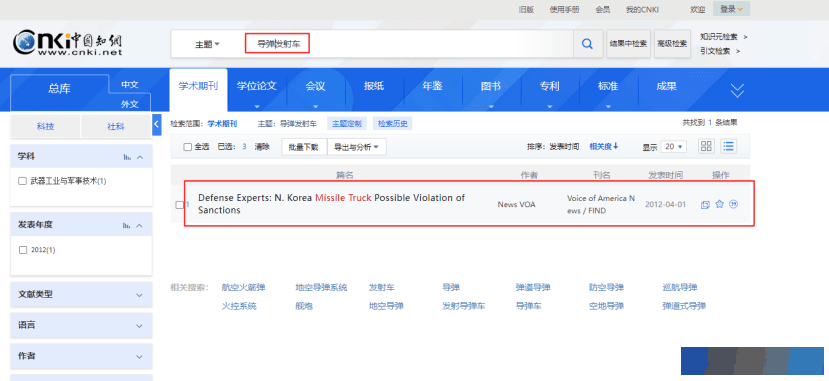This screenshot has width=829, height=381.
Task: Open the News VOA author link
Action: point(516,205)
